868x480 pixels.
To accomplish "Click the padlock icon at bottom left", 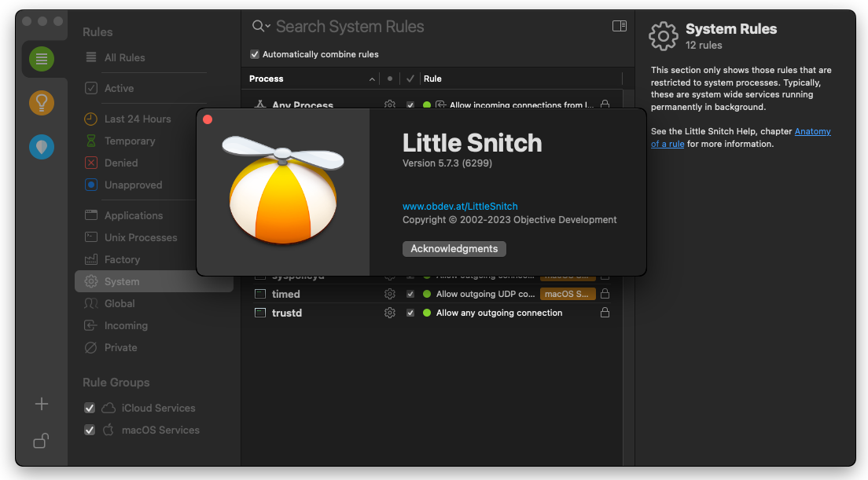I will [x=42, y=441].
